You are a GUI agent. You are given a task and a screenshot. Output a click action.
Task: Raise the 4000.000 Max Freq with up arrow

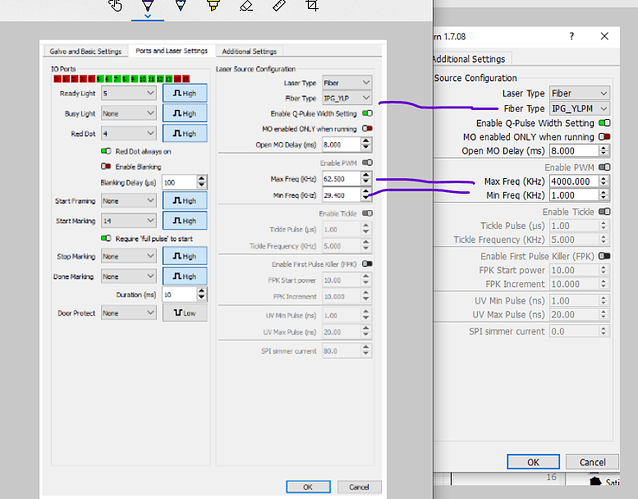click(x=603, y=178)
